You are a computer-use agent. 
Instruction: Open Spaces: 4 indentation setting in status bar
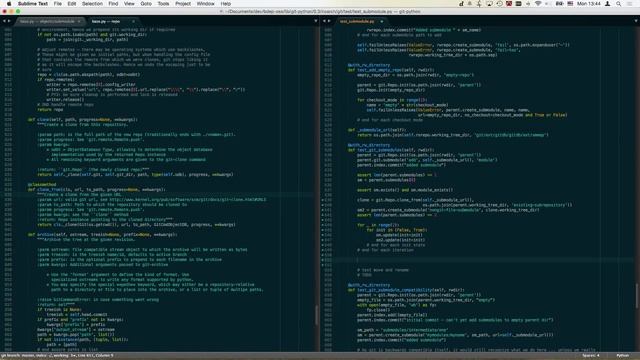(x=591, y=356)
